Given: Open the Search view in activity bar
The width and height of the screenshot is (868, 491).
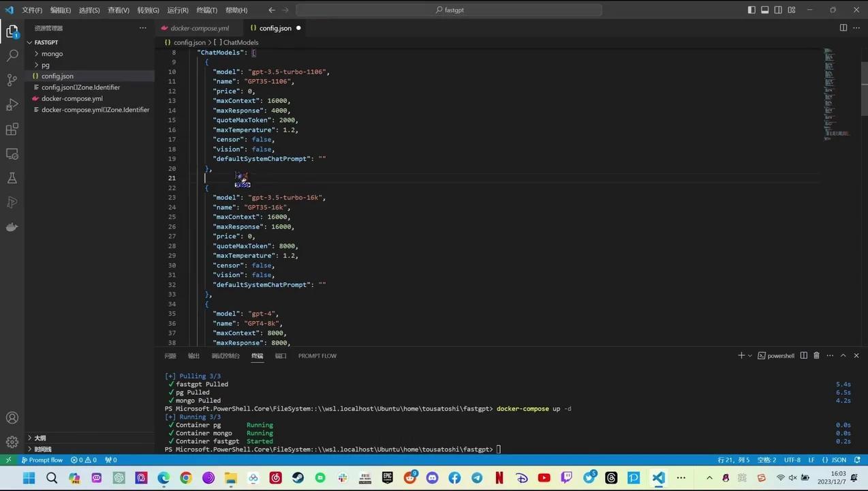Looking at the screenshot, I should pos(12,55).
